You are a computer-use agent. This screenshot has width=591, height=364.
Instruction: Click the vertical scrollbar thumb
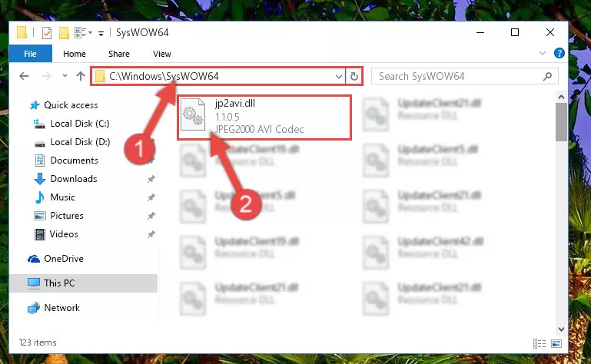[x=561, y=122]
